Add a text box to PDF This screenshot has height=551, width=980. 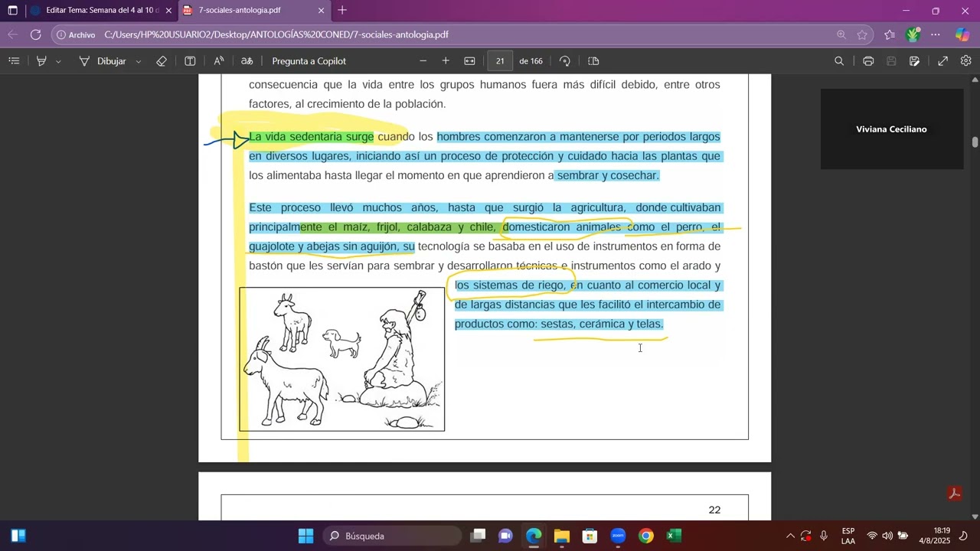(190, 61)
